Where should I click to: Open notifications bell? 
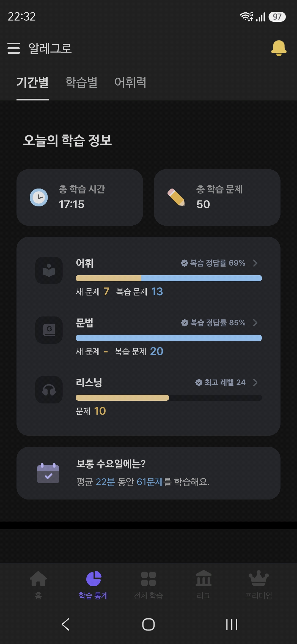(279, 48)
